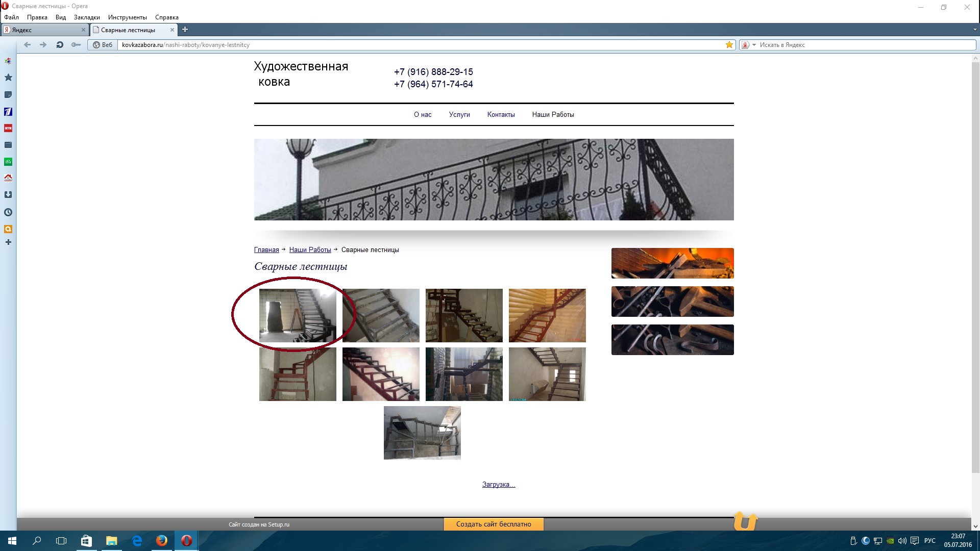980x551 pixels.
Task: Click the orange Setup.ru arrow logo
Action: (745, 521)
